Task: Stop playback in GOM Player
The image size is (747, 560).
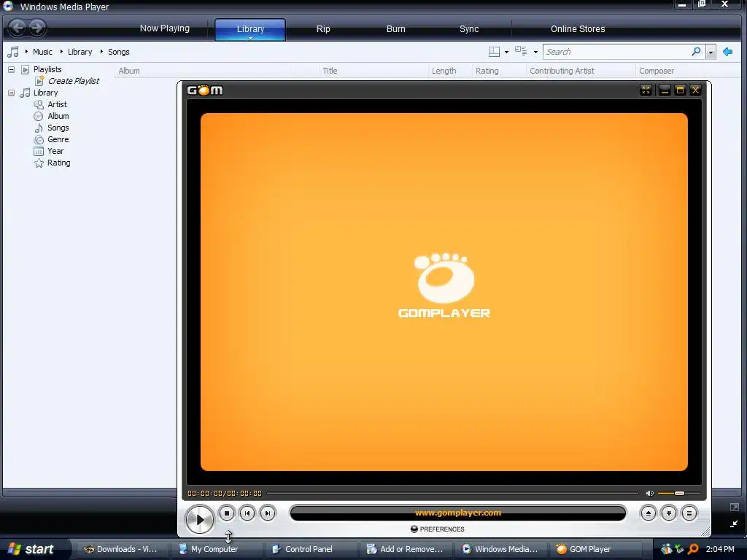Action: point(227,513)
